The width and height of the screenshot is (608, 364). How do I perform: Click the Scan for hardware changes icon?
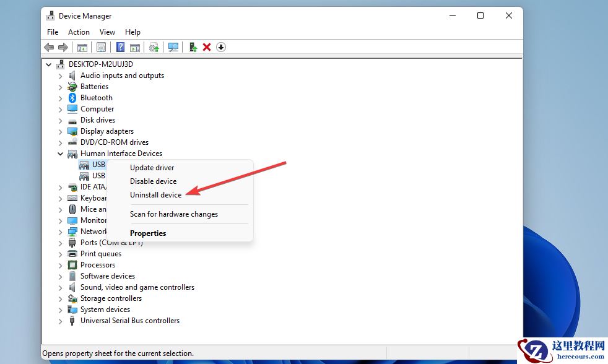tap(173, 47)
